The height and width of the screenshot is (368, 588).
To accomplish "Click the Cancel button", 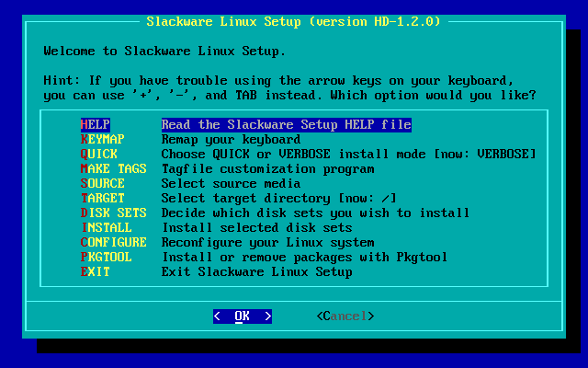I will (345, 316).
